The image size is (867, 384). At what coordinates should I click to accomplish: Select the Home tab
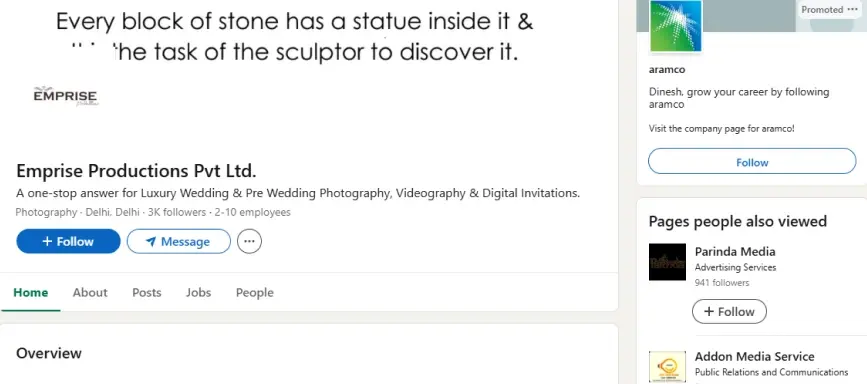30,292
